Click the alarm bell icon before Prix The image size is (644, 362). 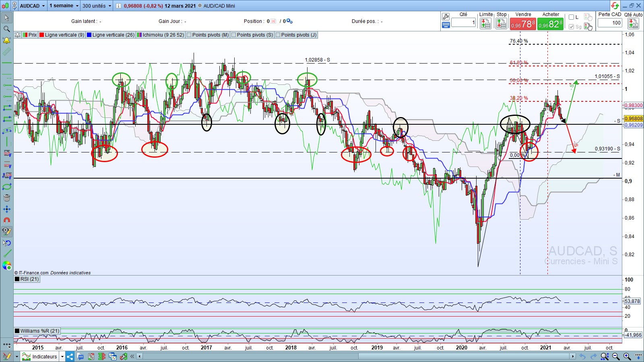click(x=18, y=35)
